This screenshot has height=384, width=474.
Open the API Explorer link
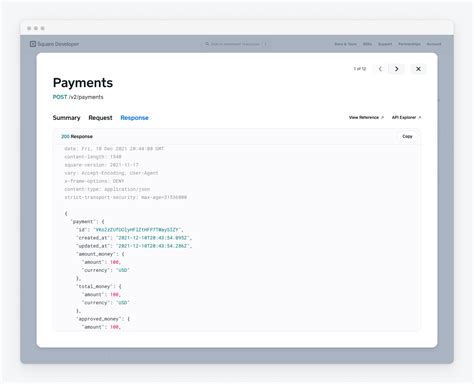(406, 117)
